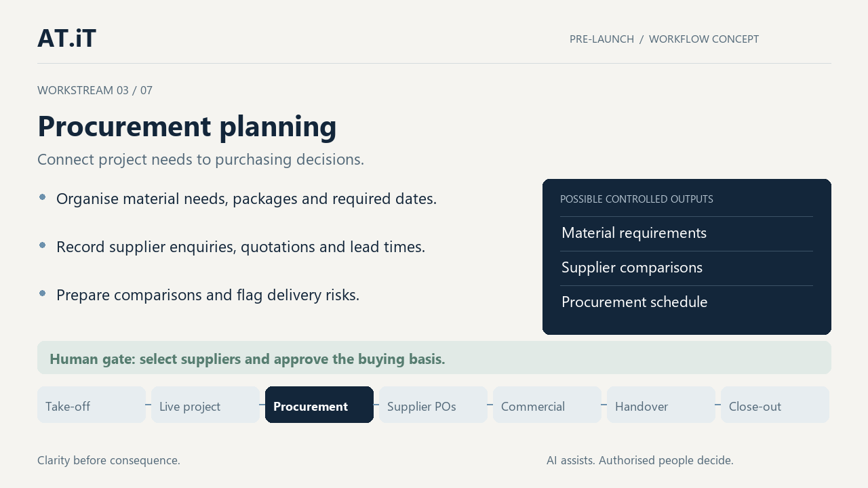
Task: Click the bullet marker beside Record supplier enquiries
Action: (x=43, y=245)
